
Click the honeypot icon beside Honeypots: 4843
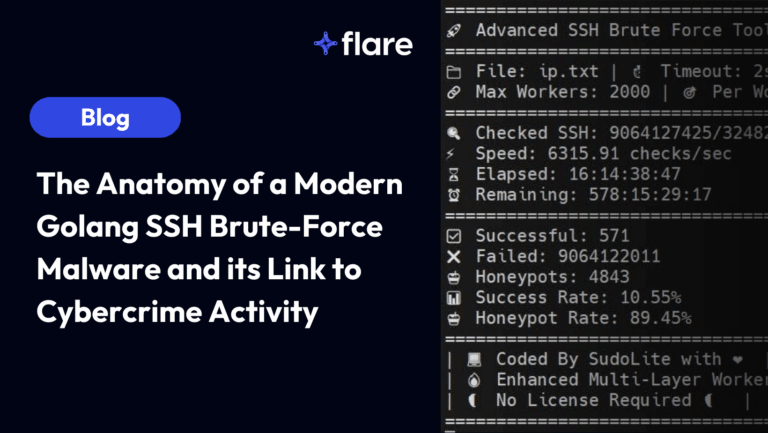pyautogui.click(x=453, y=277)
